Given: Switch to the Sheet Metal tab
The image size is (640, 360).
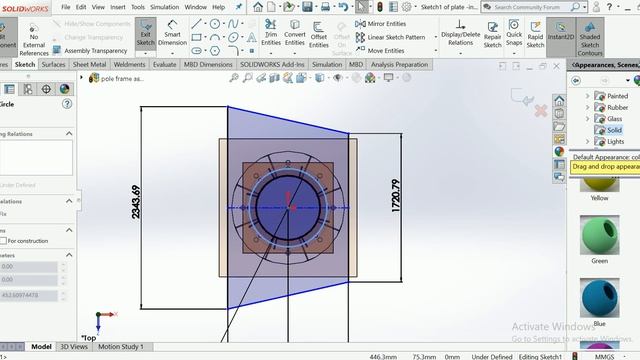Looking at the screenshot, I should point(89,64).
